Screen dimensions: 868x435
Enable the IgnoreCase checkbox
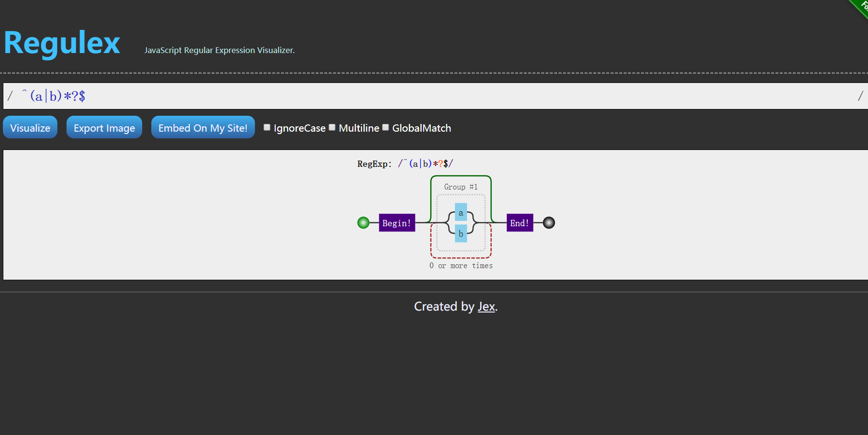[267, 127]
